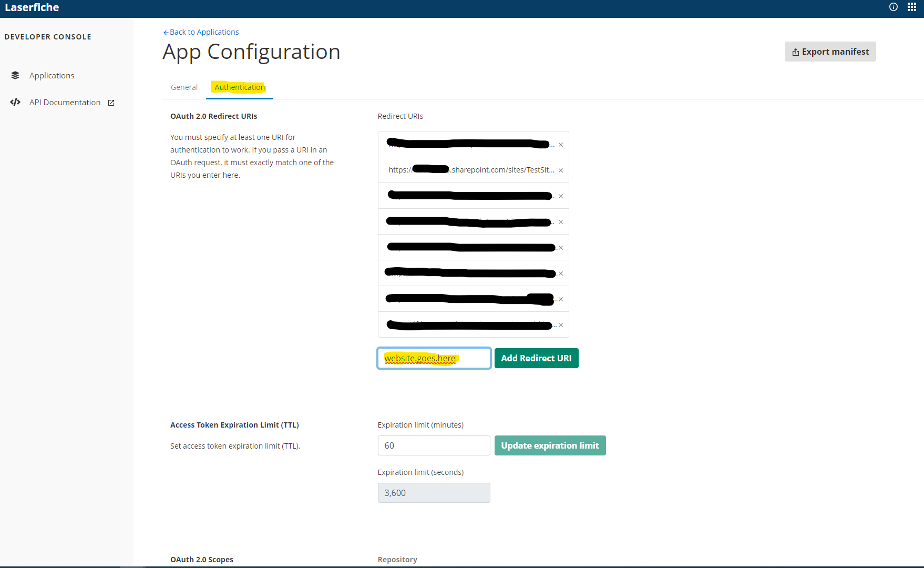Open Applications in the sidebar
The width and height of the screenshot is (924, 568).
coord(52,75)
